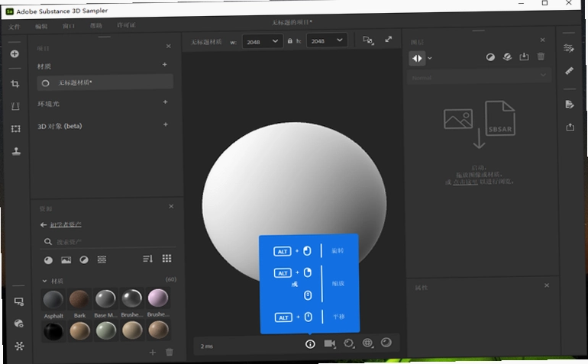Toggle the width-height lock icon
This screenshot has height=364, width=588.
[x=290, y=41]
